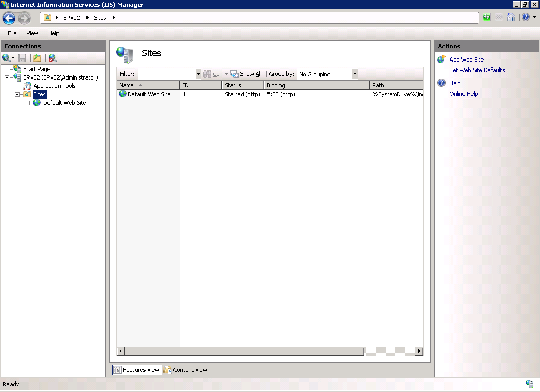Screen dimensions: 540x392
Task: Click Add Web Site action link
Action: [x=469, y=59]
